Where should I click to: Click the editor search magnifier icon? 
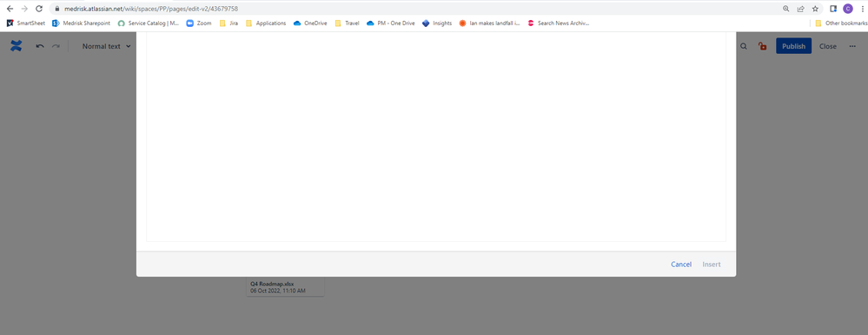[x=744, y=46]
